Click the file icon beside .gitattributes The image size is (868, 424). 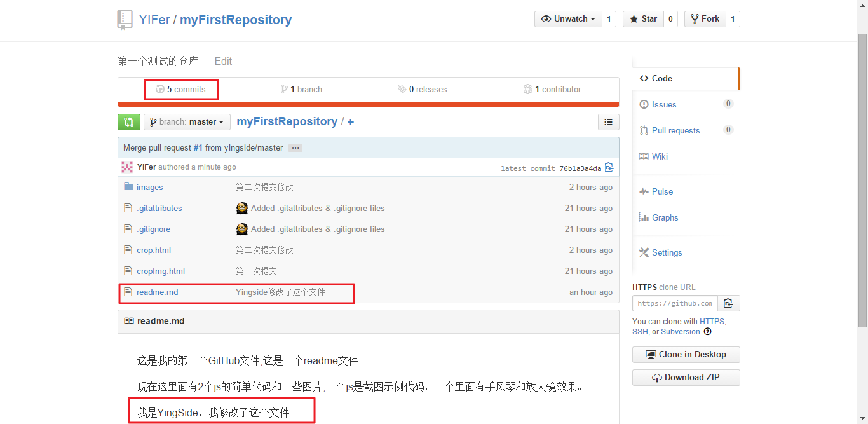click(x=128, y=208)
